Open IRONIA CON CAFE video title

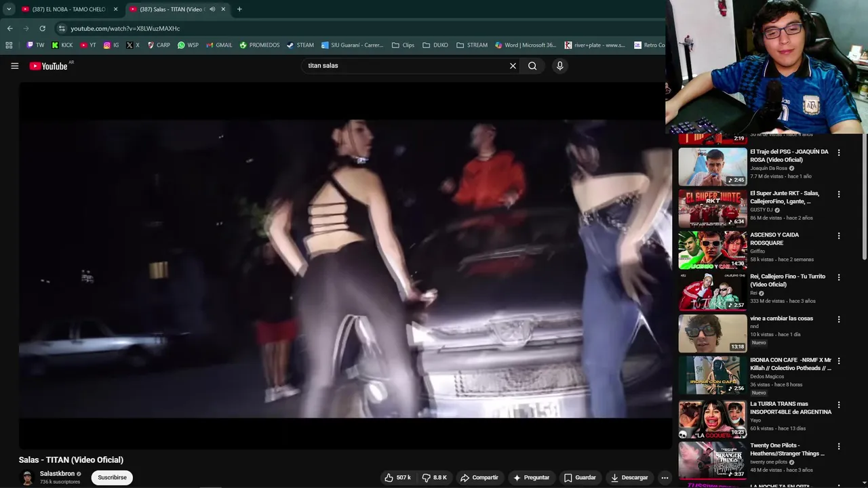point(791,364)
